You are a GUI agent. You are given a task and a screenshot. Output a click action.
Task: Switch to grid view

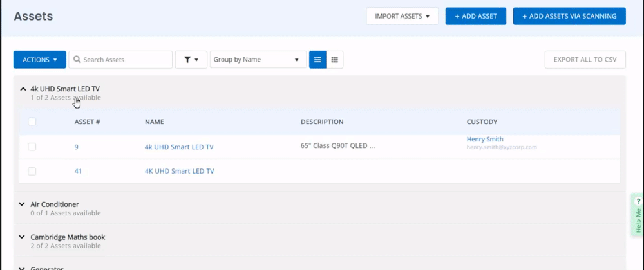[x=335, y=60]
